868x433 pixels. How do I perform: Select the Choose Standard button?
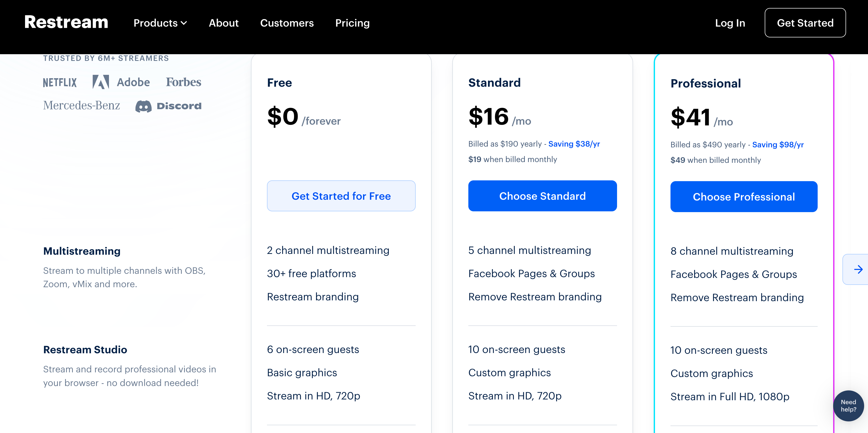542,196
